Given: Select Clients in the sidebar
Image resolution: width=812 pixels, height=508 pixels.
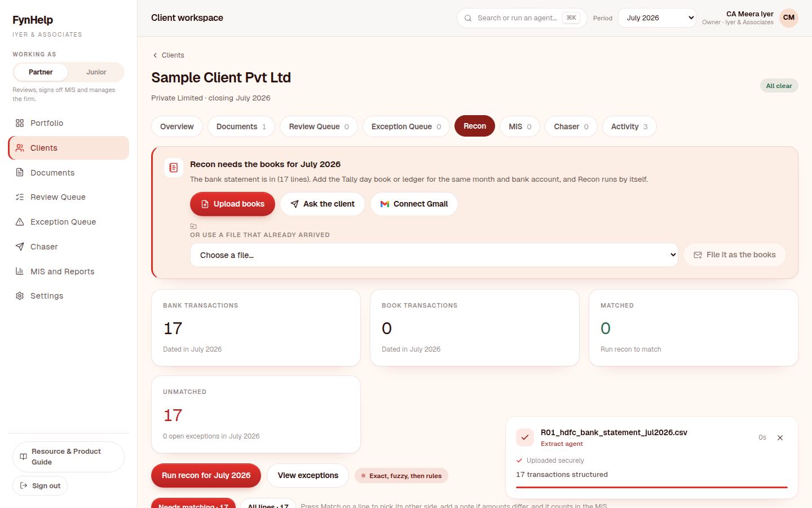Looking at the screenshot, I should tap(68, 148).
